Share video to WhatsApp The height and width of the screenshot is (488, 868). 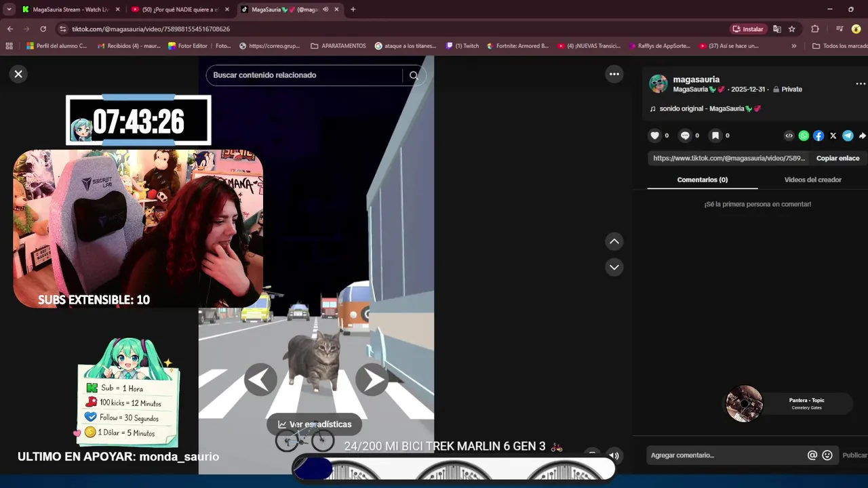click(x=804, y=136)
